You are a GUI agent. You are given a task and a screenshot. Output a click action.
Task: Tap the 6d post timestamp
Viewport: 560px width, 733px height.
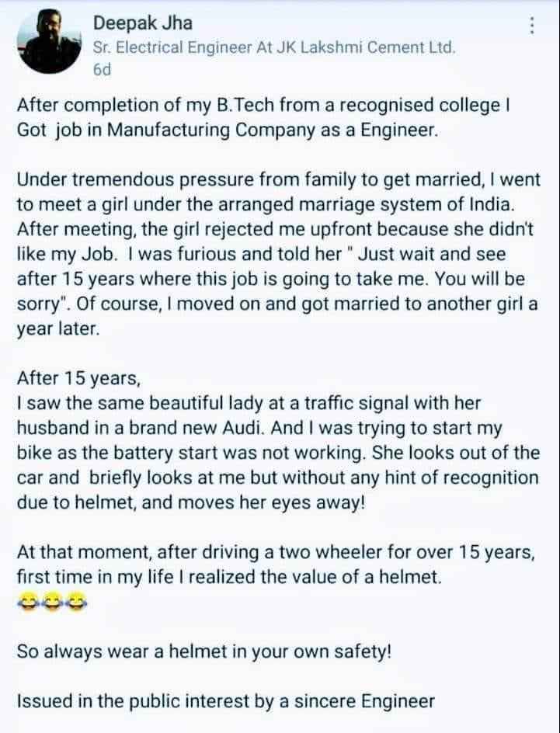pyautogui.click(x=102, y=70)
